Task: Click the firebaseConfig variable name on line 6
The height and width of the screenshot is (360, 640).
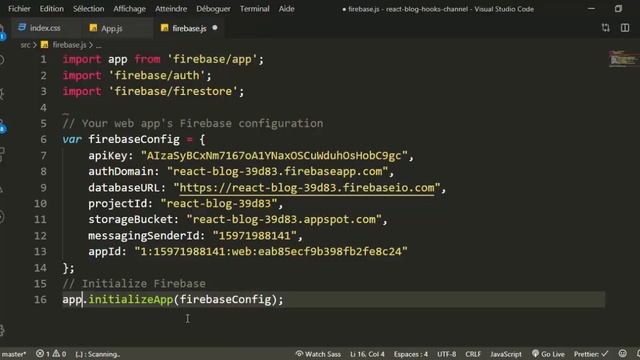Action: click(x=134, y=140)
